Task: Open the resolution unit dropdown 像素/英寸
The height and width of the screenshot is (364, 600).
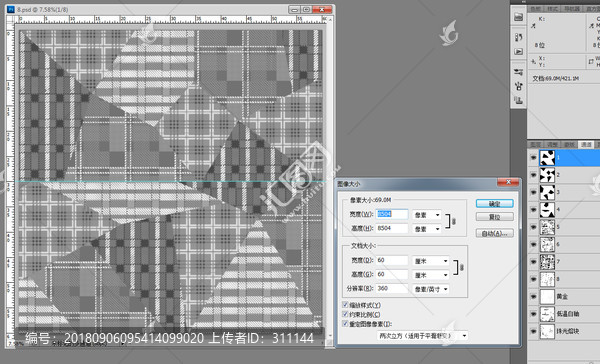Action: point(431,289)
